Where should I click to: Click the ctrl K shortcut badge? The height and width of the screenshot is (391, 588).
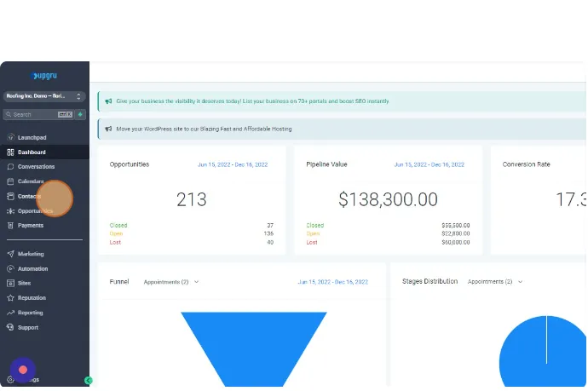click(65, 114)
